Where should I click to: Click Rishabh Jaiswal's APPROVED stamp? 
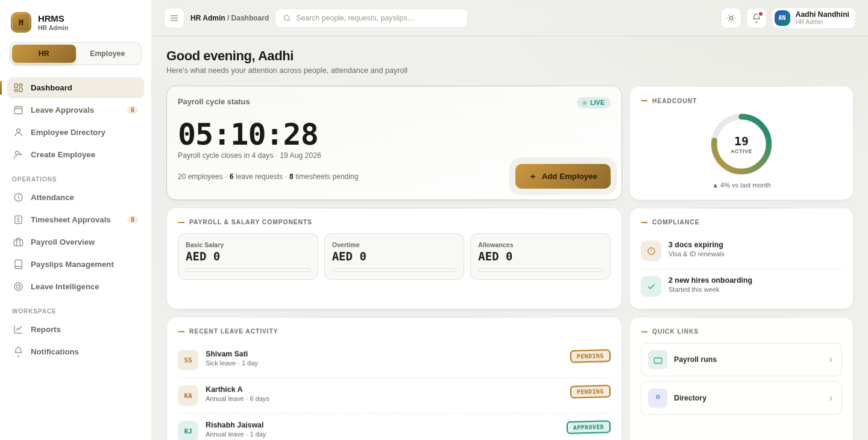click(x=588, y=427)
